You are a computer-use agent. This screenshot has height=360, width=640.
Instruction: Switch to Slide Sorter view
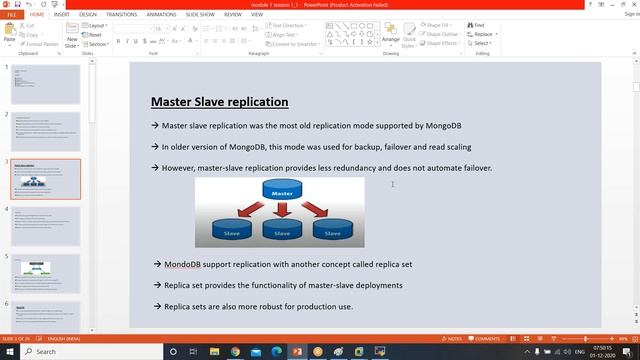(x=527, y=339)
